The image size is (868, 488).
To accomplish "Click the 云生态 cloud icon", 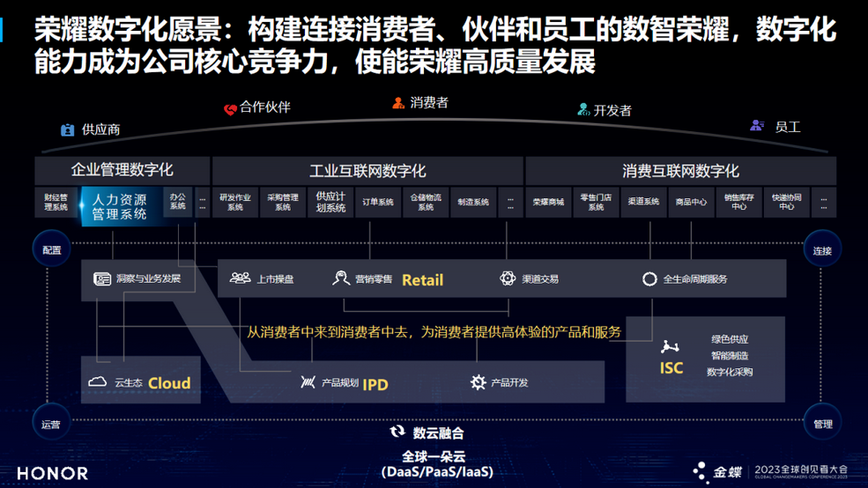I will [x=98, y=381].
